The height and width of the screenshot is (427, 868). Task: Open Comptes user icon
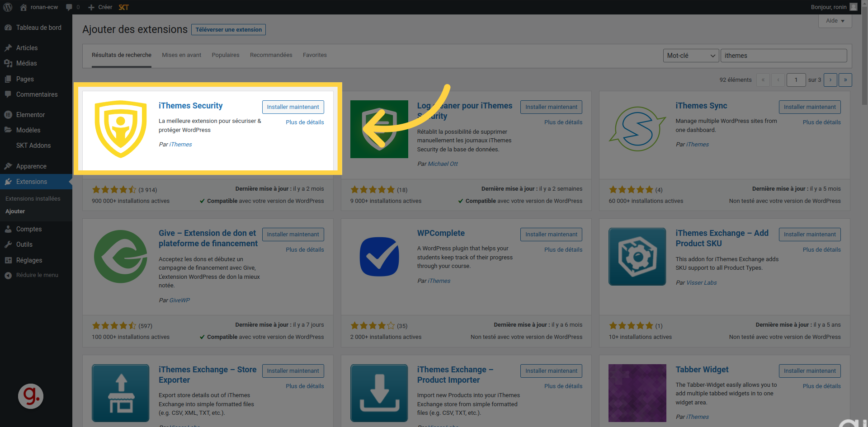pyautogui.click(x=8, y=229)
